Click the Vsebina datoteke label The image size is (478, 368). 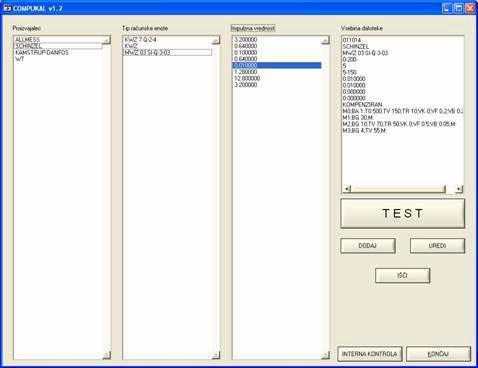point(362,28)
